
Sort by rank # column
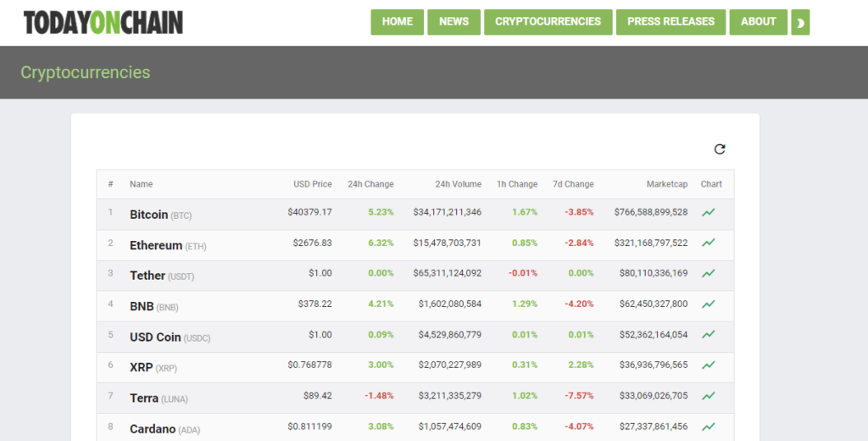pos(111,184)
